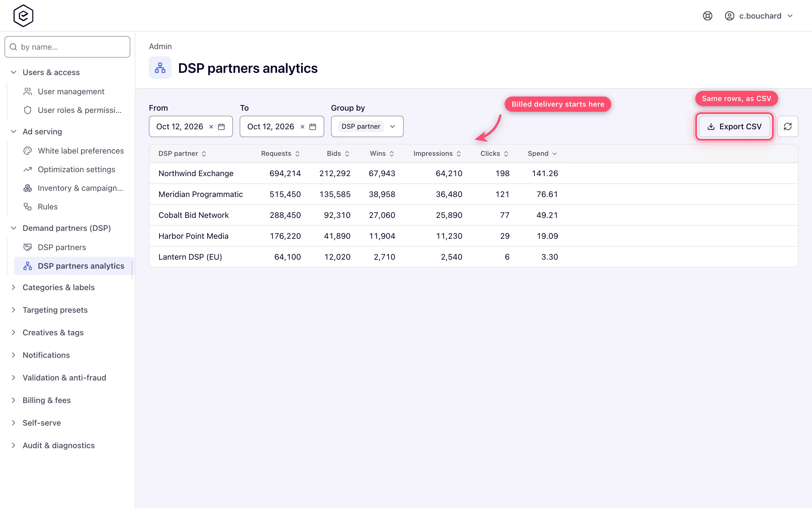
Task: Clear the To date with its X
Action: (302, 127)
